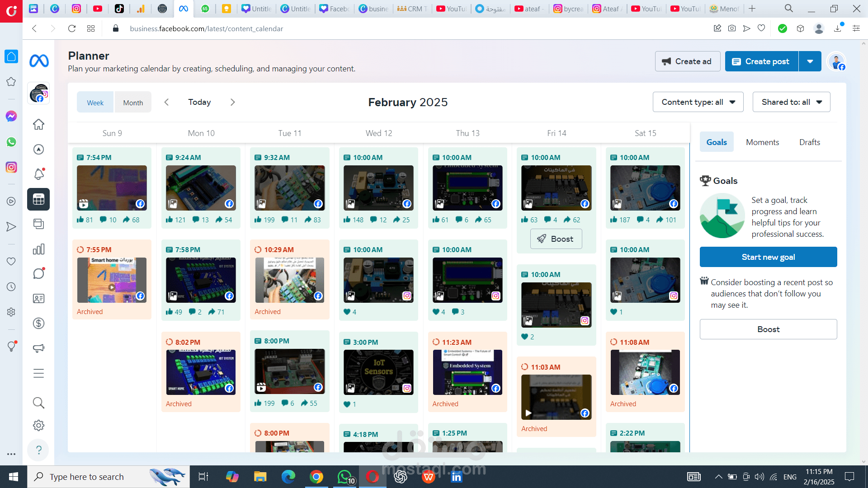Open the Ads megaphone icon in sidebar
Viewport: 868px width, 488px height.
(x=38, y=348)
